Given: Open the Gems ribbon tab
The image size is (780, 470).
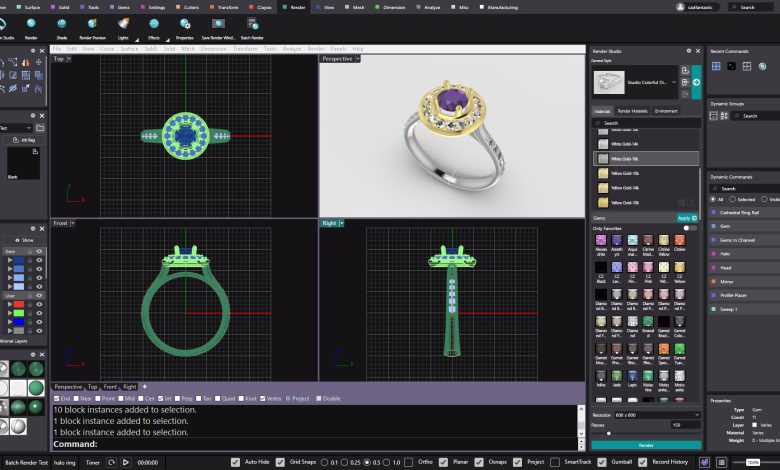Looking at the screenshot, I should (123, 6).
